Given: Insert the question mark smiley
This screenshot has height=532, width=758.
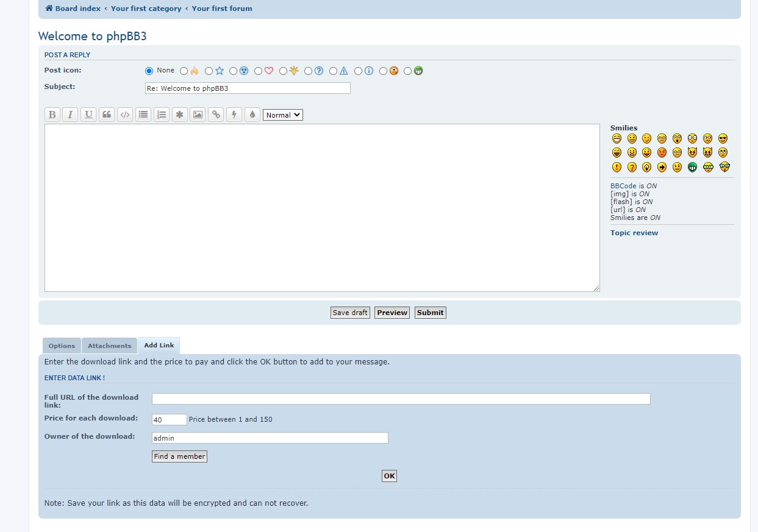Looking at the screenshot, I should 632,167.
